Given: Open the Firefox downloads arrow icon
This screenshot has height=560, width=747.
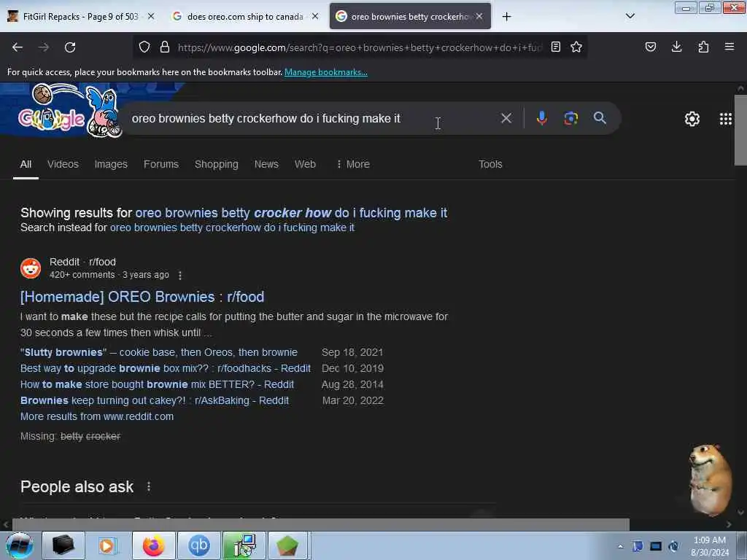Looking at the screenshot, I should point(676,47).
